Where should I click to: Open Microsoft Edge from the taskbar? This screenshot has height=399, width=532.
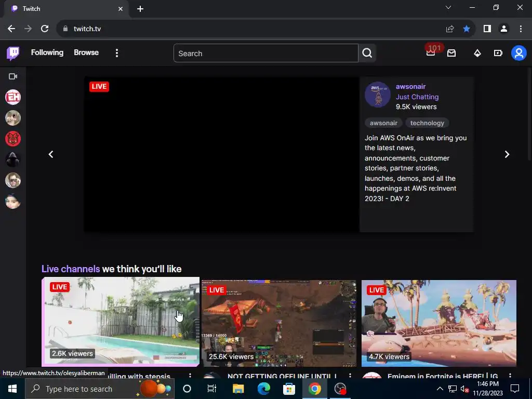tap(263, 389)
